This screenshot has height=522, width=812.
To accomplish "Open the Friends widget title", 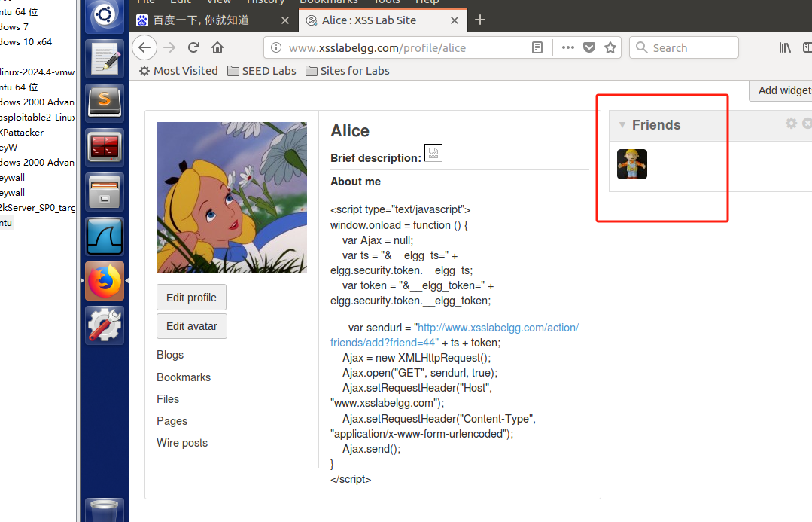I will (x=656, y=125).
